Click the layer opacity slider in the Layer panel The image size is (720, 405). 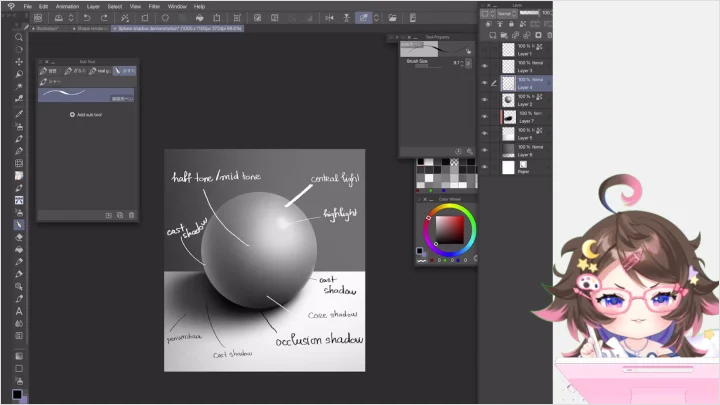(x=529, y=13)
